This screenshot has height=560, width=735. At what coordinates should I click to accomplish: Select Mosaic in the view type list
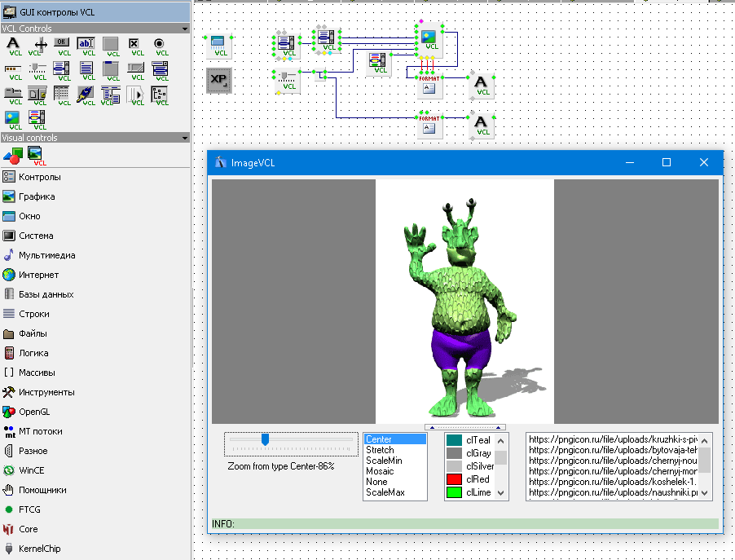coord(394,471)
